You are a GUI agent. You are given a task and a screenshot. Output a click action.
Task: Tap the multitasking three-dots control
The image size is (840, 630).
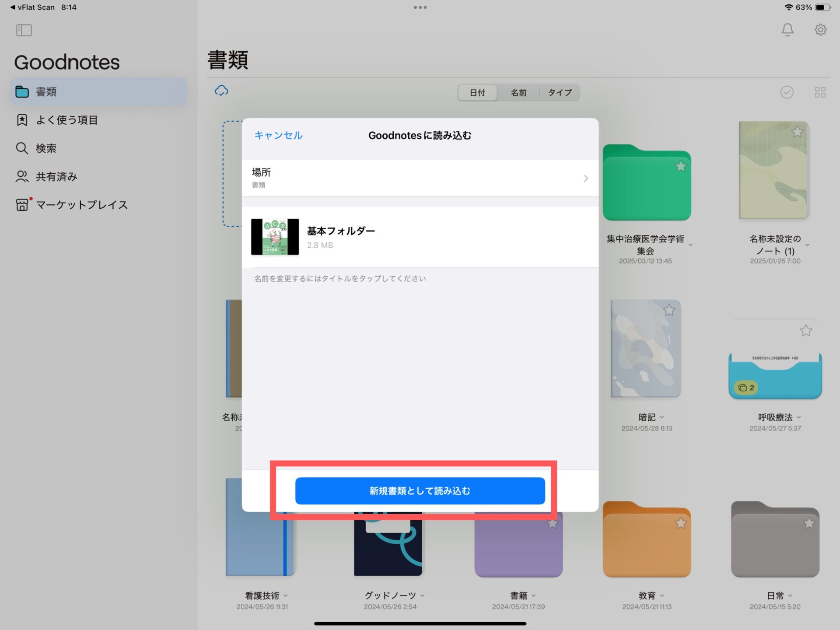(420, 7)
